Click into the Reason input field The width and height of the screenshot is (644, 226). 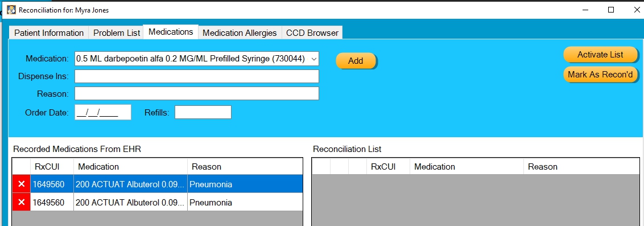[197, 93]
